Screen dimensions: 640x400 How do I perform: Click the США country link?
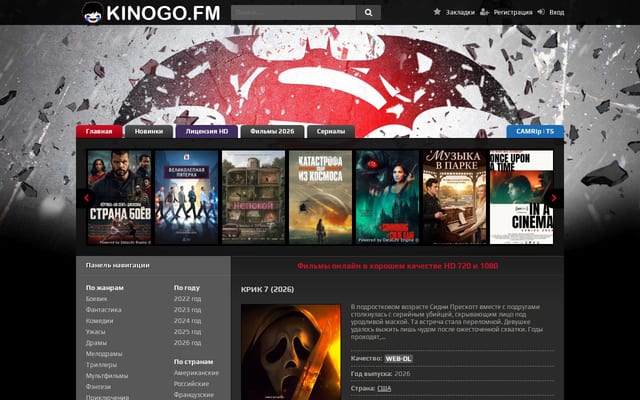tap(384, 389)
